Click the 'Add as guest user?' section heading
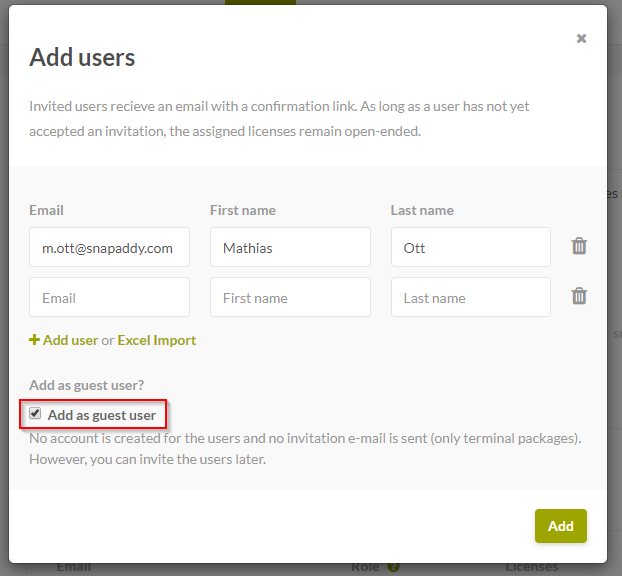622x576 pixels. (88, 385)
